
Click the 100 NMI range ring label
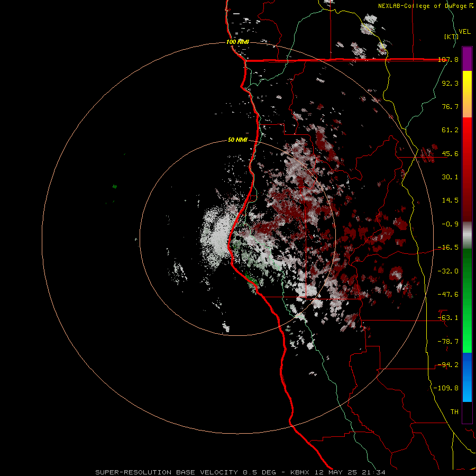(237, 42)
